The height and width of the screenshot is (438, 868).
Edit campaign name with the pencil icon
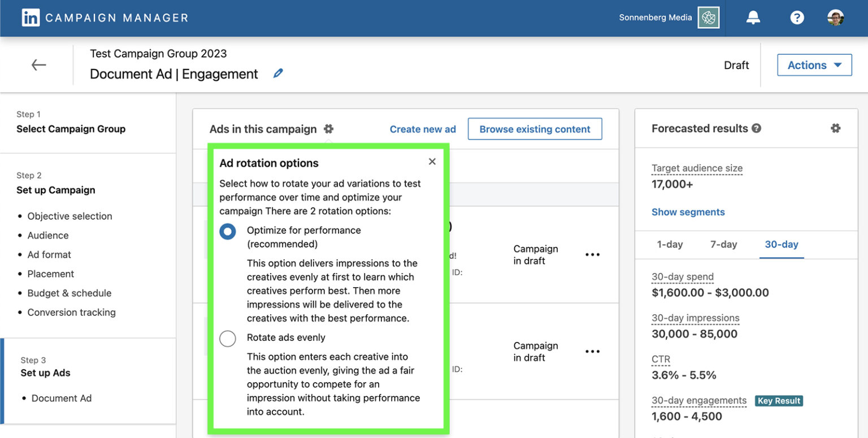277,73
